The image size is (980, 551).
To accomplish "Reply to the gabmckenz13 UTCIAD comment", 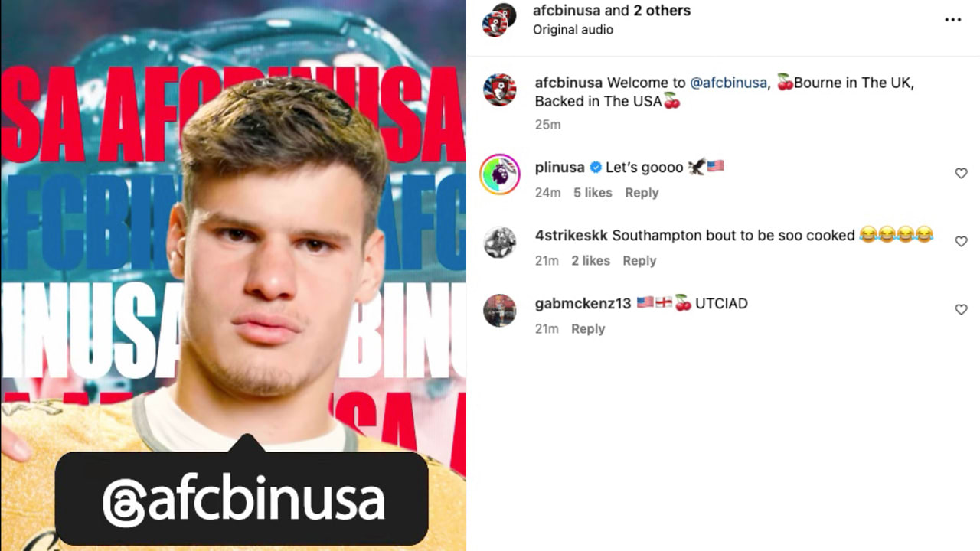I will pos(588,329).
